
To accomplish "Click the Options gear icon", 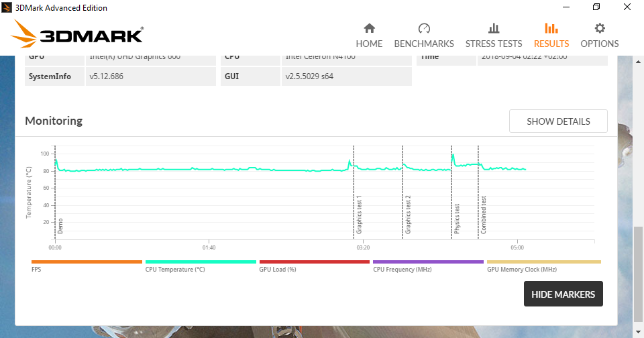I will (600, 28).
